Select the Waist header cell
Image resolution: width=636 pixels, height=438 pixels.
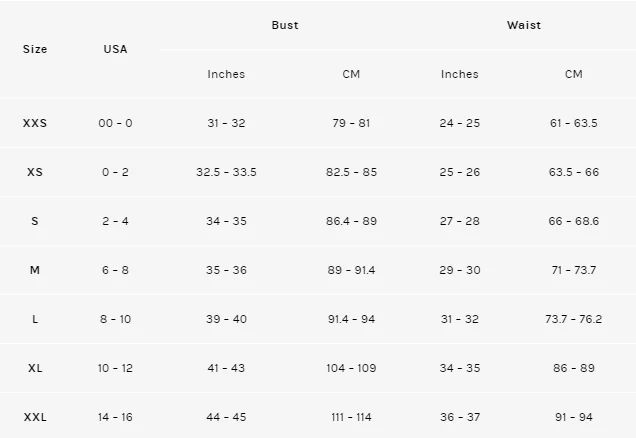(524, 25)
